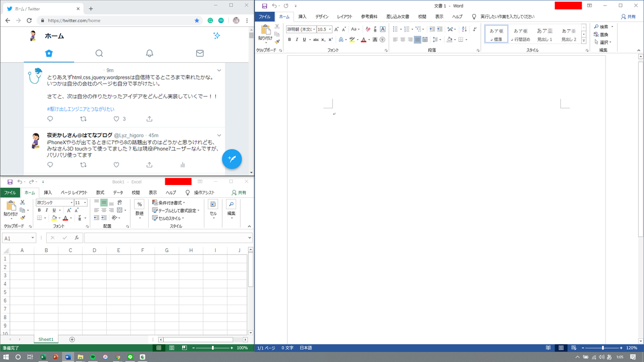Bookmark this page with Chrome star icon
Image resolution: width=644 pixels, height=362 pixels.
coord(197,20)
